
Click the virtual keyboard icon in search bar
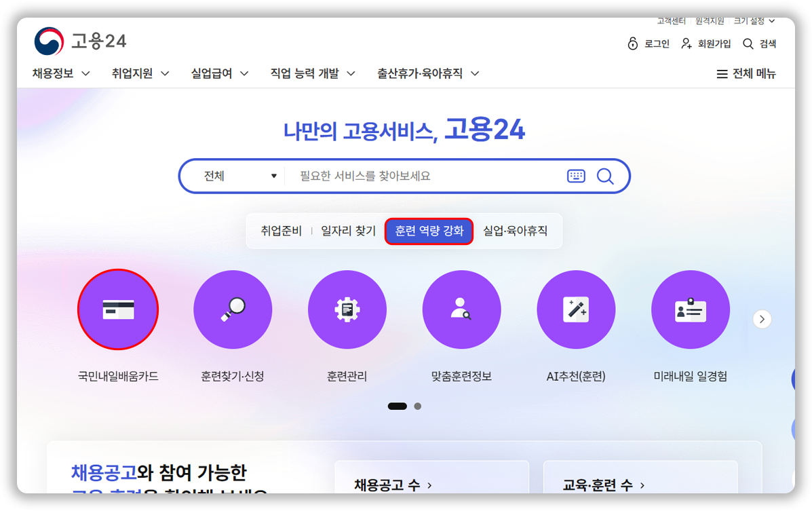576,176
